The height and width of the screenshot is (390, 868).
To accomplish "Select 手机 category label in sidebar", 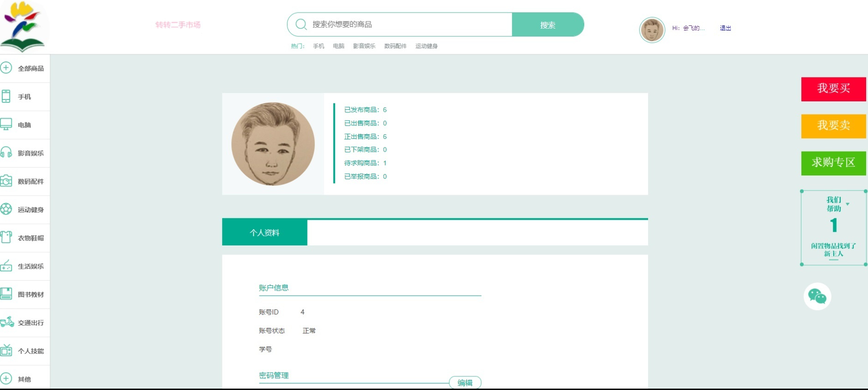I will coord(24,97).
